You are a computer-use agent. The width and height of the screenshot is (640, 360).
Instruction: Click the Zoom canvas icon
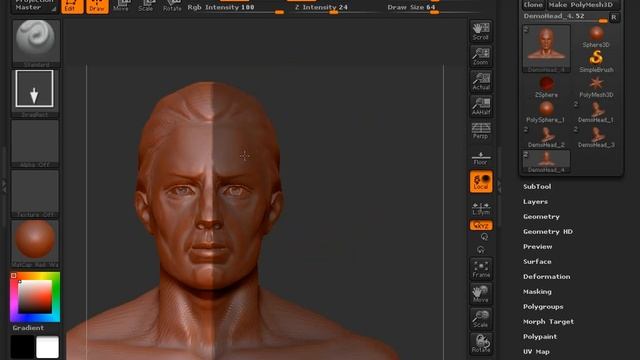[481, 56]
